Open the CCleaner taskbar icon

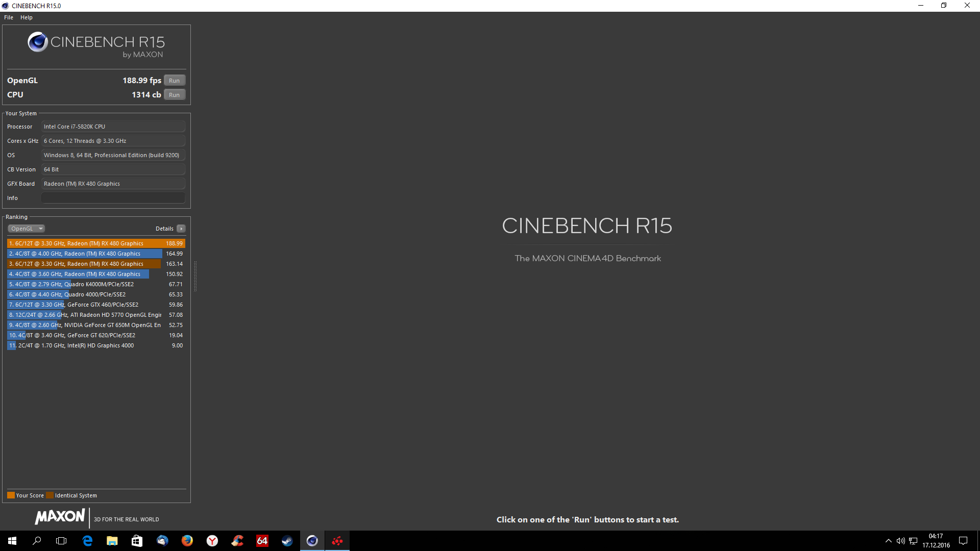click(237, 541)
